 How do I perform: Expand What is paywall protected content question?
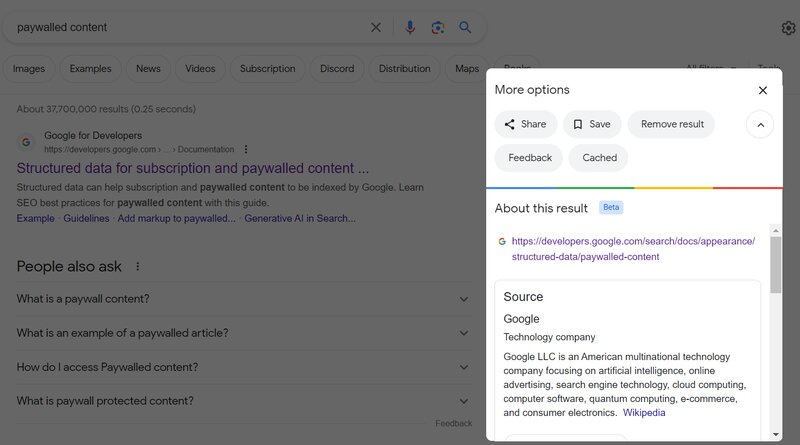coord(243,401)
